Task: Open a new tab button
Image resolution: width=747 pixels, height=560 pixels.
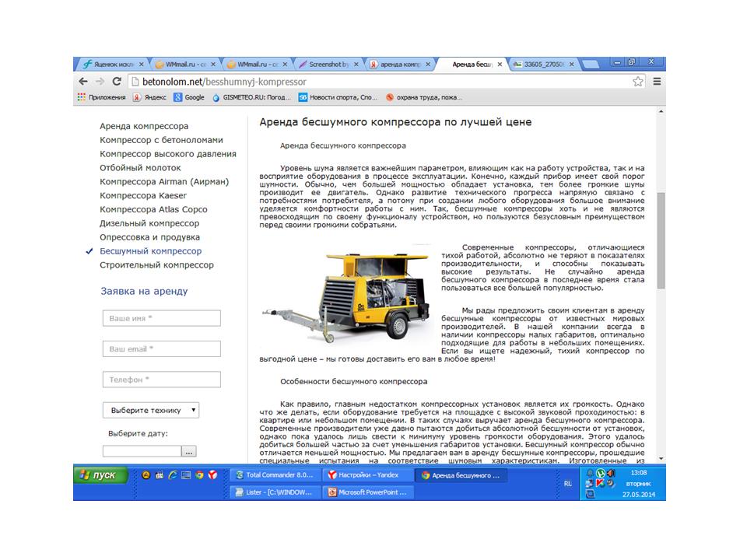Action: pyautogui.click(x=590, y=65)
